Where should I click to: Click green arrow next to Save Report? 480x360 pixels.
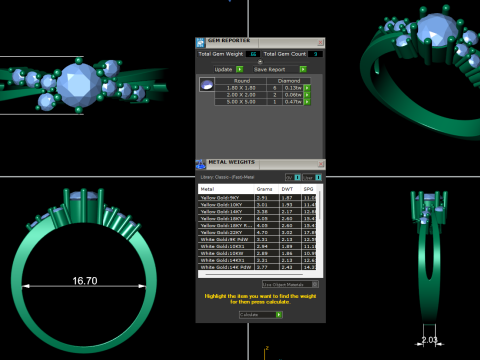click(303, 69)
